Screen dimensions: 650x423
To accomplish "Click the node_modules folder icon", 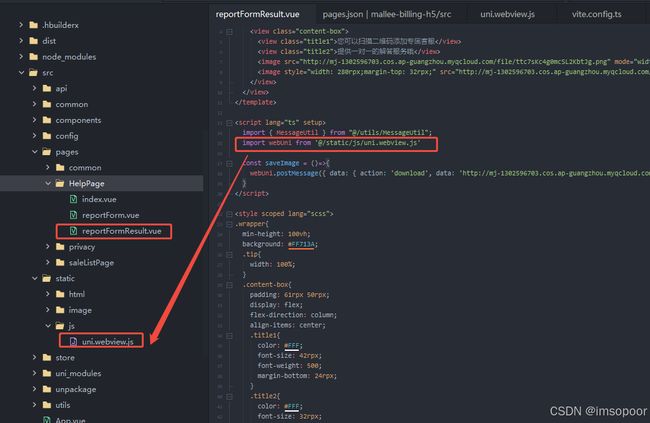I will tap(34, 56).
